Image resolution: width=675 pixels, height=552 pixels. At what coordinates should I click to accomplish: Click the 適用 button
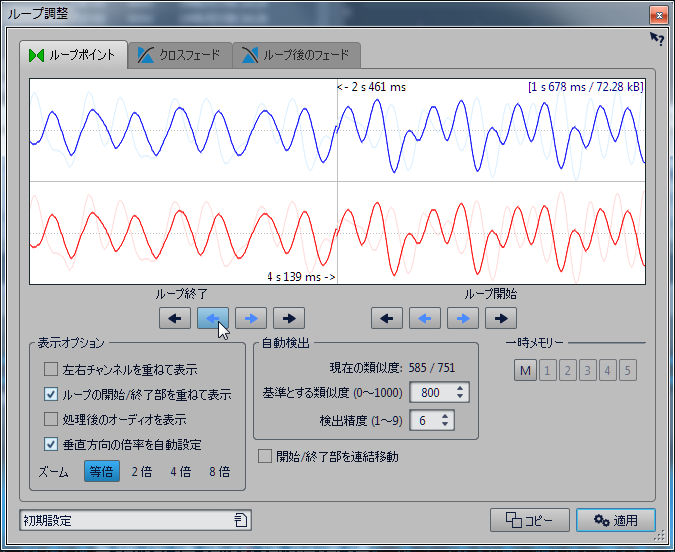click(x=616, y=520)
